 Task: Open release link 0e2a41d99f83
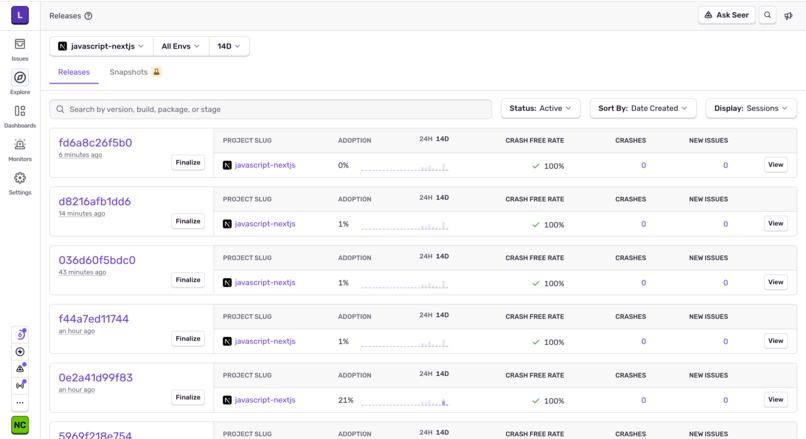[x=96, y=378]
